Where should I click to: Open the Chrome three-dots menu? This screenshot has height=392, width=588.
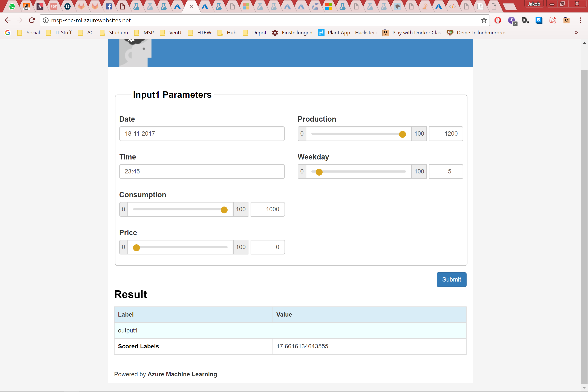[580, 20]
